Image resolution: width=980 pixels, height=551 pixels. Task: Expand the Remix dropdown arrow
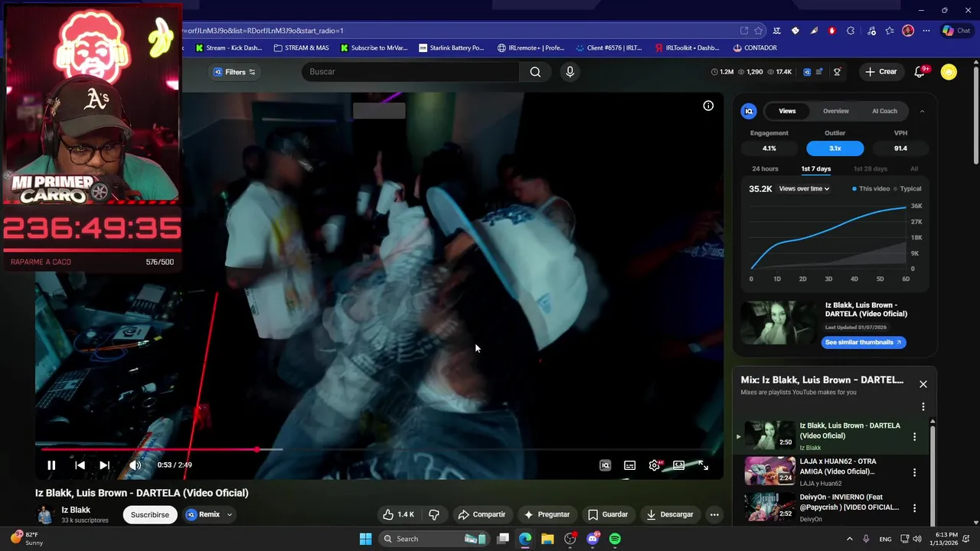pos(229,515)
